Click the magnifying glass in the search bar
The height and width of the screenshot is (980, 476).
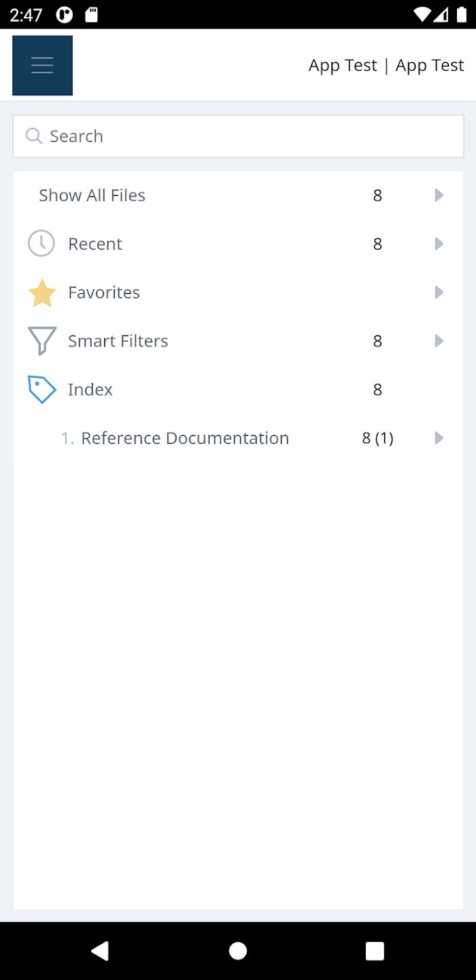pos(33,136)
